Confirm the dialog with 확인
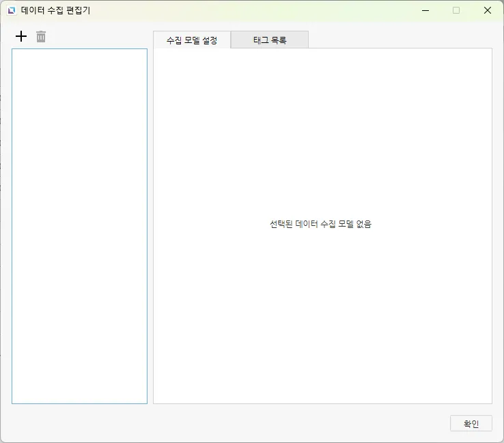The image size is (504, 443). 471,423
